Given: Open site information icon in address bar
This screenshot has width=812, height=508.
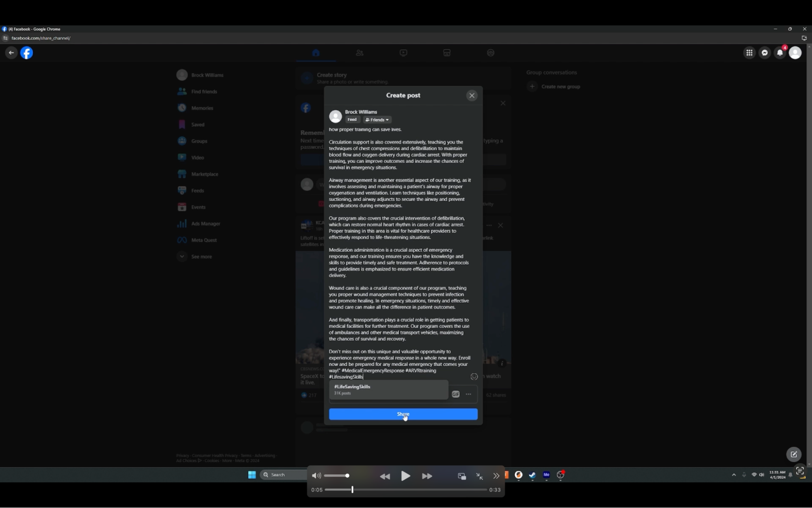Looking at the screenshot, I should pyautogui.click(x=5, y=38).
